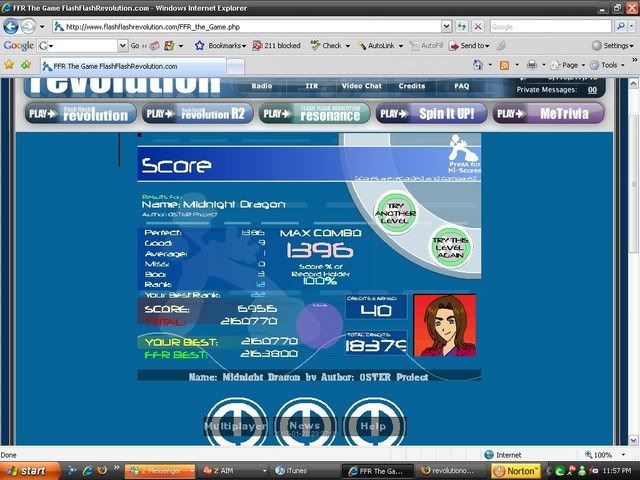The image size is (640, 480).
Task: Open the Multiplayer round button
Action: click(236, 424)
